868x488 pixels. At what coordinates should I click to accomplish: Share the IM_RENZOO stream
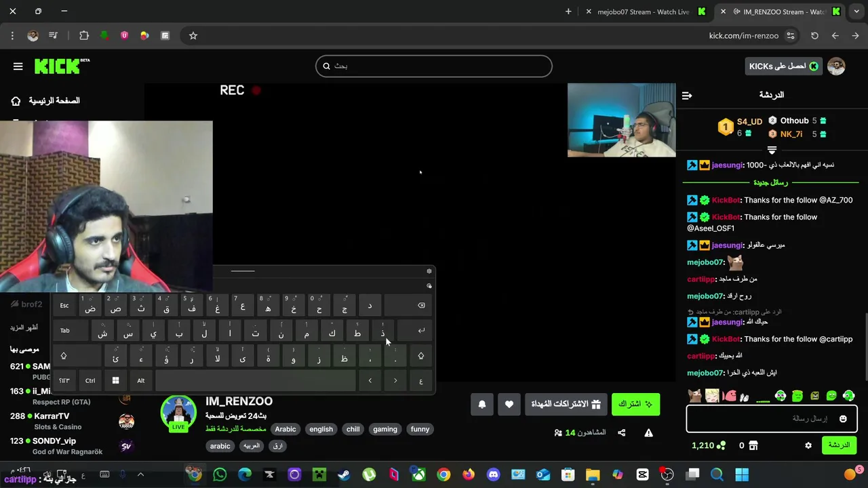coord(621,432)
